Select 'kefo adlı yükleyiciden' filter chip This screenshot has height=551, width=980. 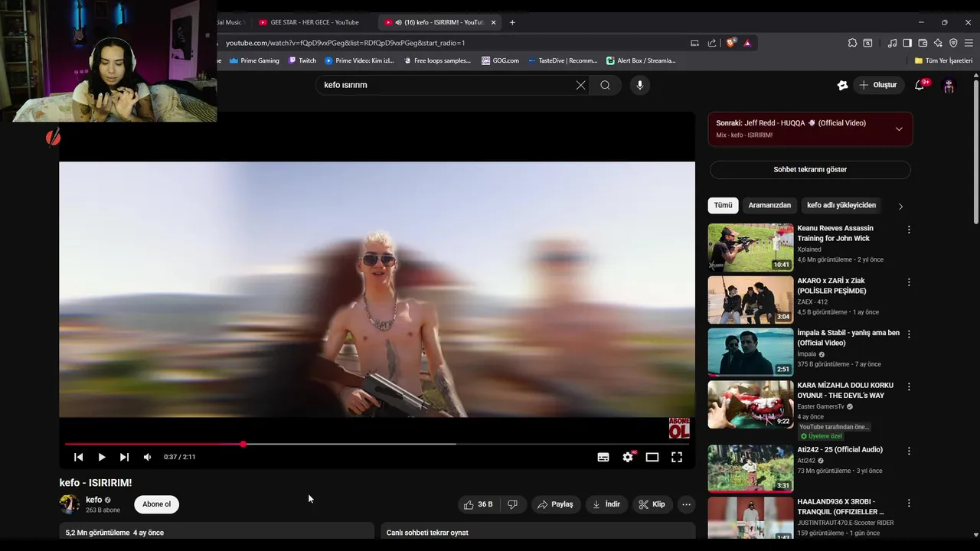click(x=841, y=205)
